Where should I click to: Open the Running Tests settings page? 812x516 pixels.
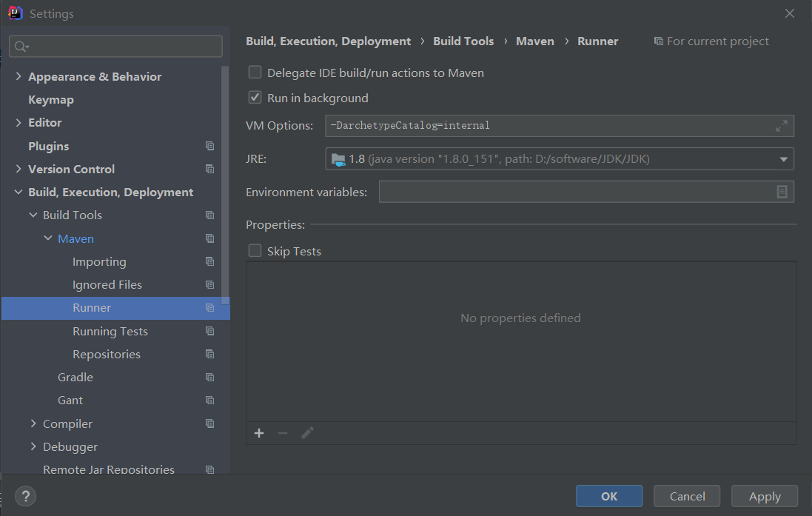(x=110, y=332)
